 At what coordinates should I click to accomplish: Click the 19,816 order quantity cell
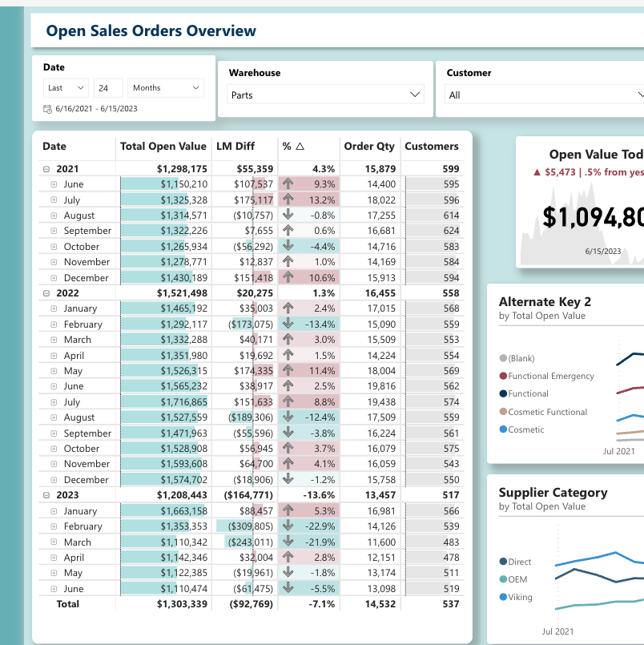(x=381, y=386)
